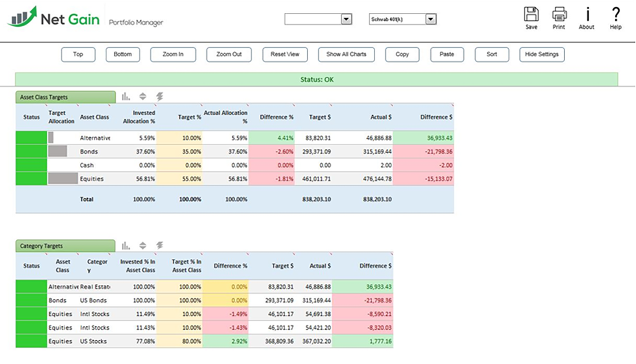Select the Equities Target % cell showing 55.00%
This screenshot has width=636, height=364.
pos(179,179)
